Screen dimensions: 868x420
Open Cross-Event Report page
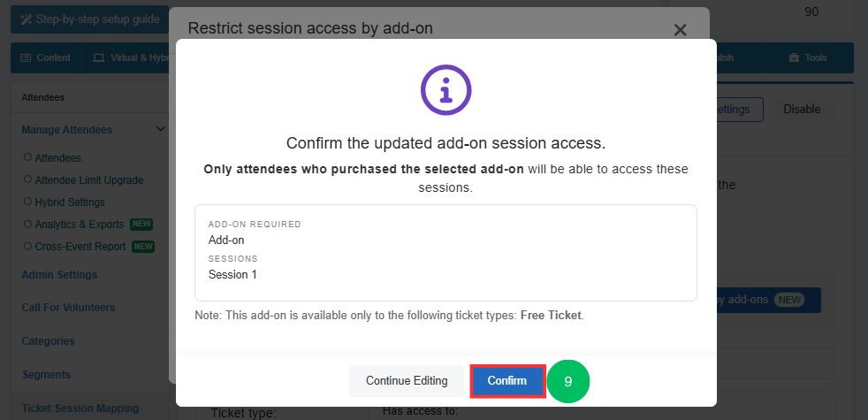(x=80, y=247)
